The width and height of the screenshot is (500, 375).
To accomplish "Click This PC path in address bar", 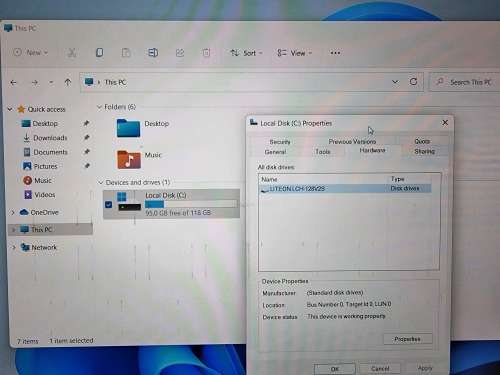I will coord(115,82).
